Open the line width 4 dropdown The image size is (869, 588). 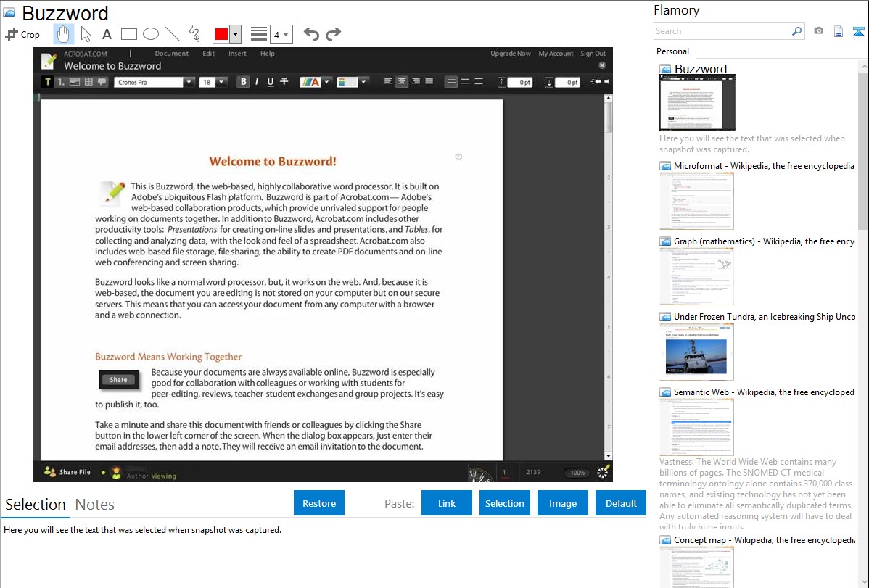point(281,34)
